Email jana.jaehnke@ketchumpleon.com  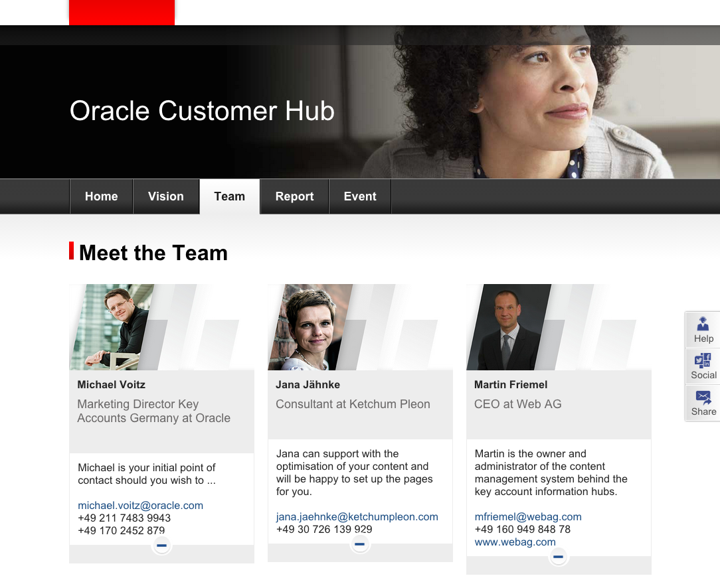[357, 517]
